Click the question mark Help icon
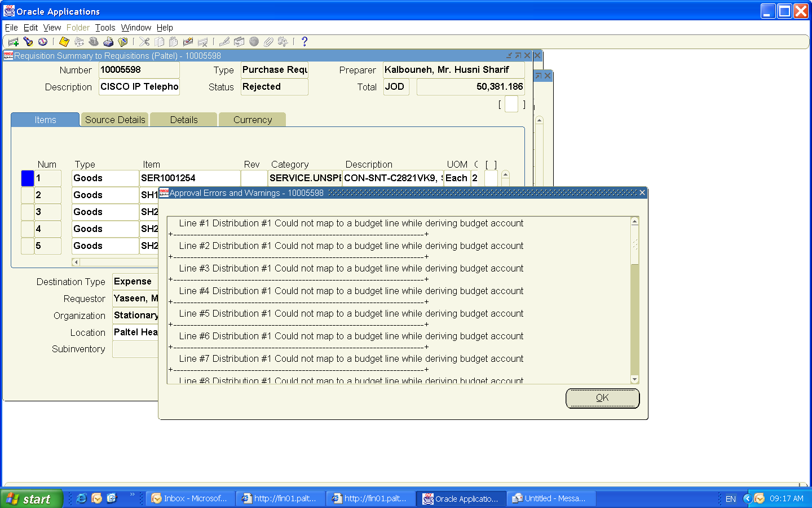The image size is (812, 508). click(304, 42)
